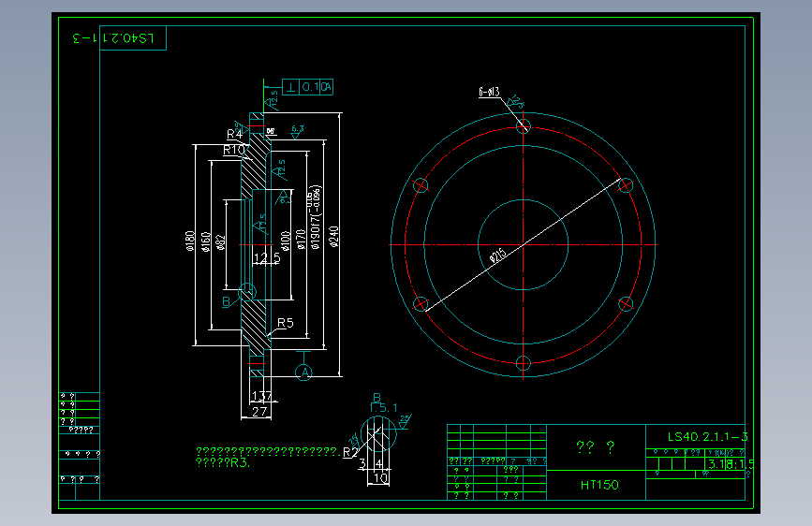Screen dimensions: 812x526
Task: Click the detail B enlarged circle view
Action: (378, 433)
